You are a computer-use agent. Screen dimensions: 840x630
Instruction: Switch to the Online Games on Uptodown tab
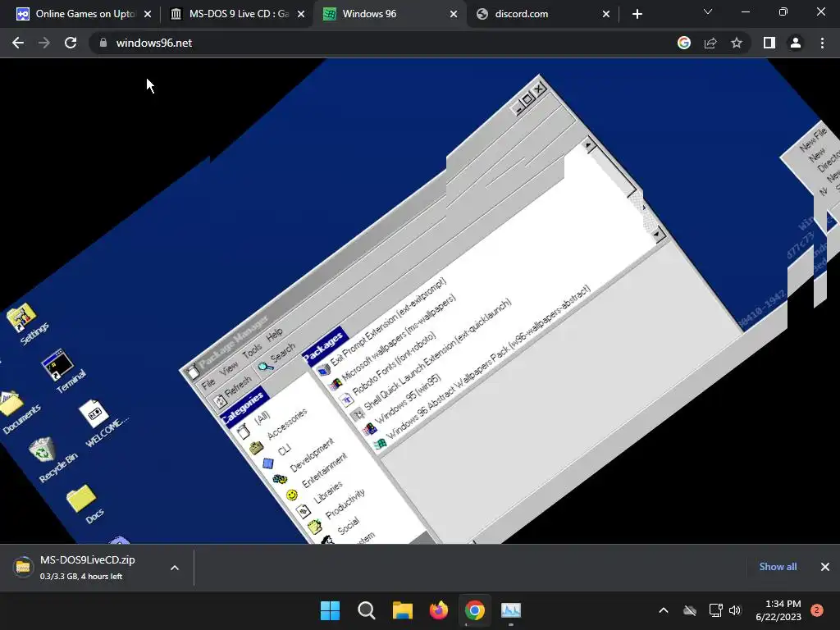(84, 14)
